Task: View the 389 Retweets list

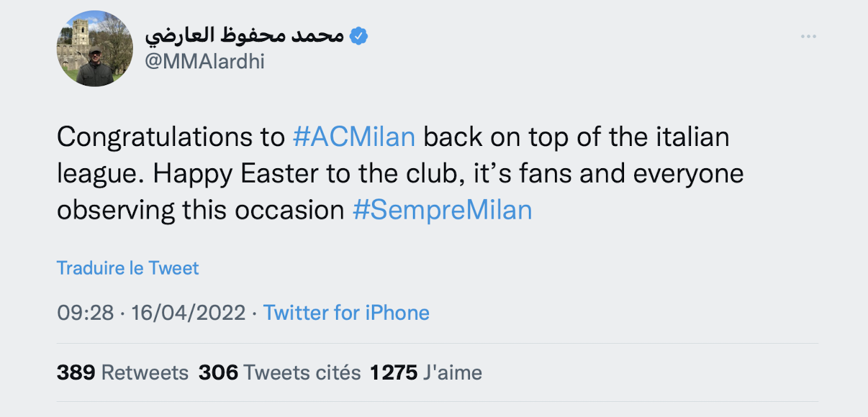Action: click(122, 372)
